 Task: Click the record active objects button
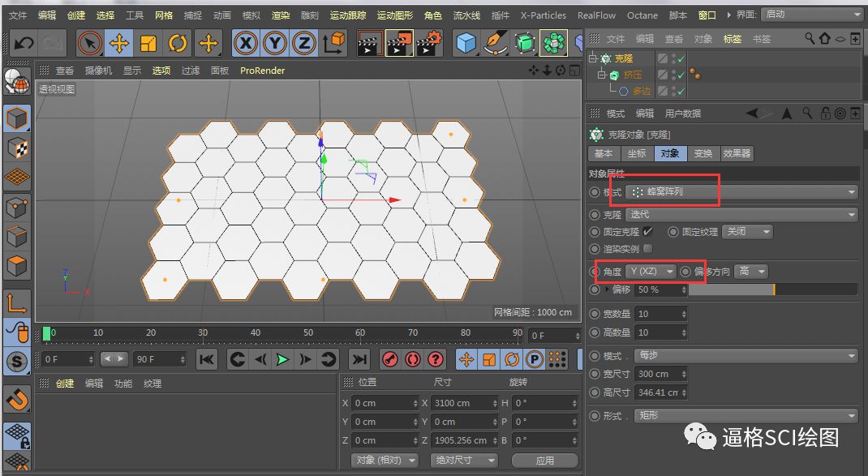coord(390,359)
